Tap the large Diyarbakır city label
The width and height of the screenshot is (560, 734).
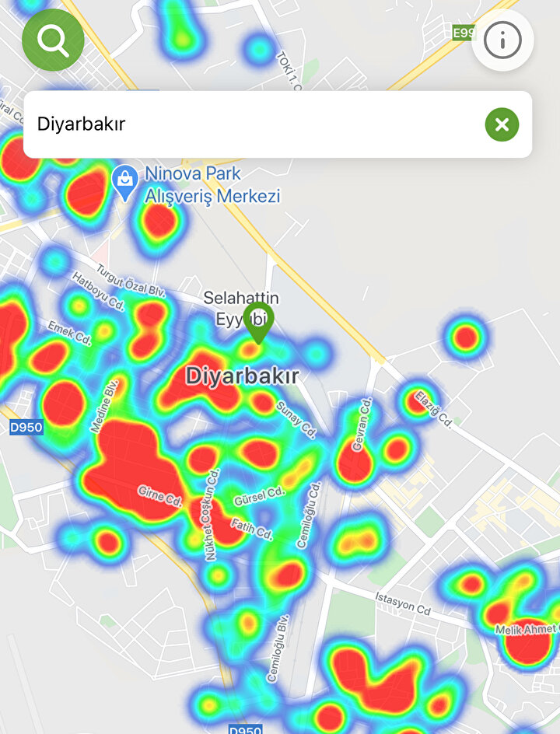(242, 376)
